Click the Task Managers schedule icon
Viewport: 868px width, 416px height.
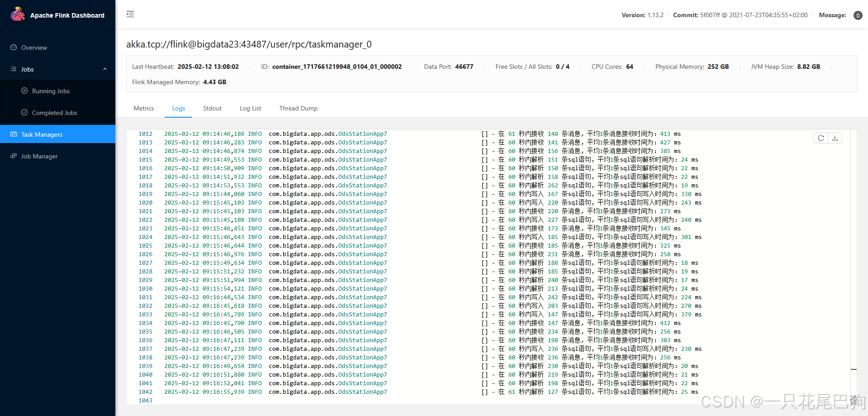(14, 134)
